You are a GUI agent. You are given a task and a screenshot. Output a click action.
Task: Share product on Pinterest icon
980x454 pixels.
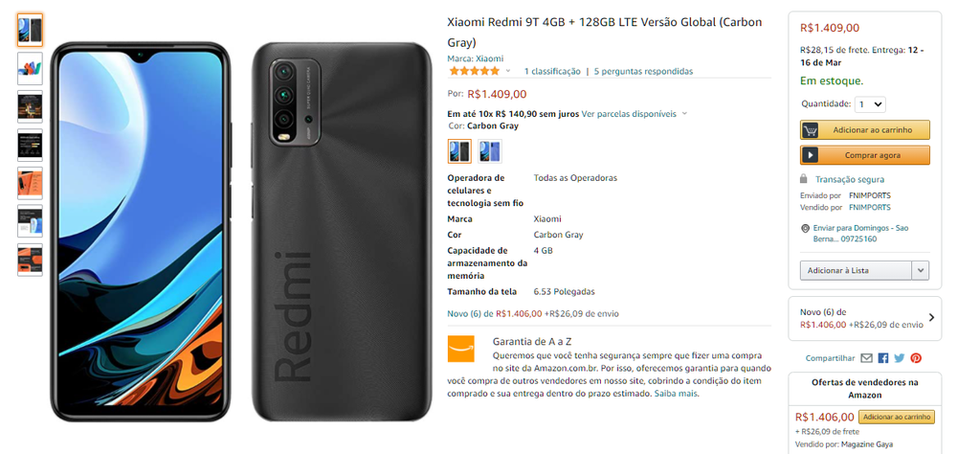pos(916,358)
